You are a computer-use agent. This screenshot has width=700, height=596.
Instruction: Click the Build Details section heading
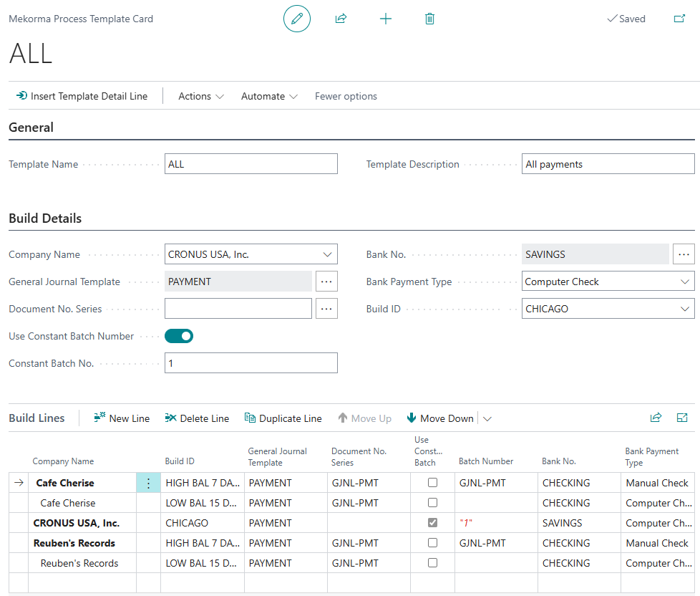tap(45, 218)
